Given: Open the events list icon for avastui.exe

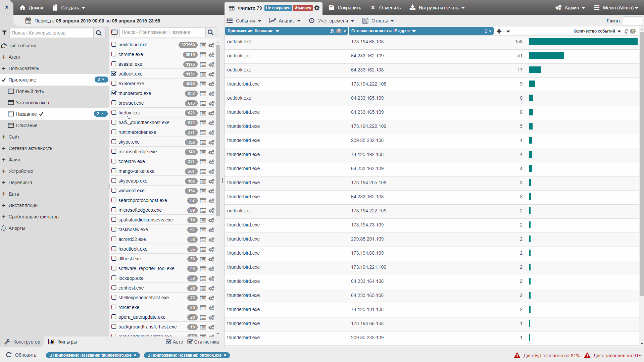Looking at the screenshot, I should [203, 64].
